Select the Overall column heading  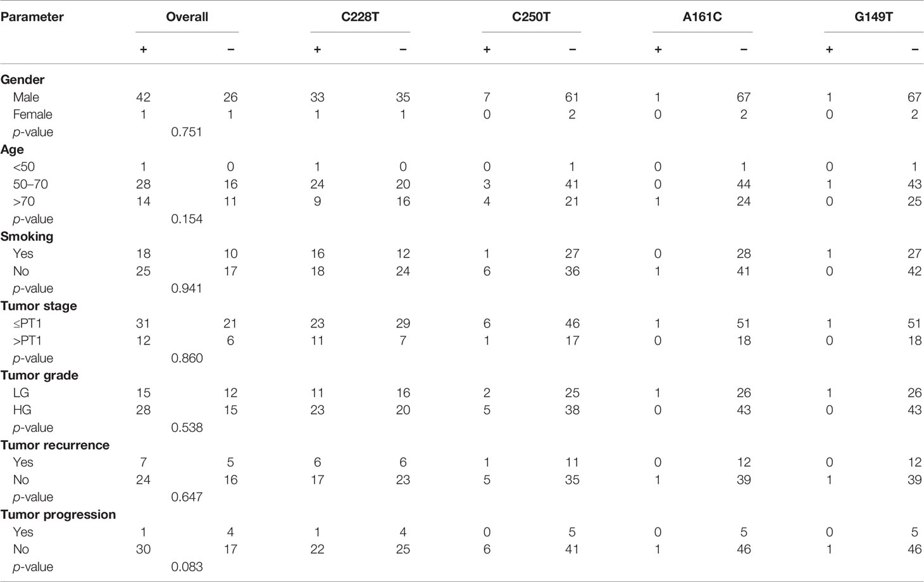click(x=187, y=17)
